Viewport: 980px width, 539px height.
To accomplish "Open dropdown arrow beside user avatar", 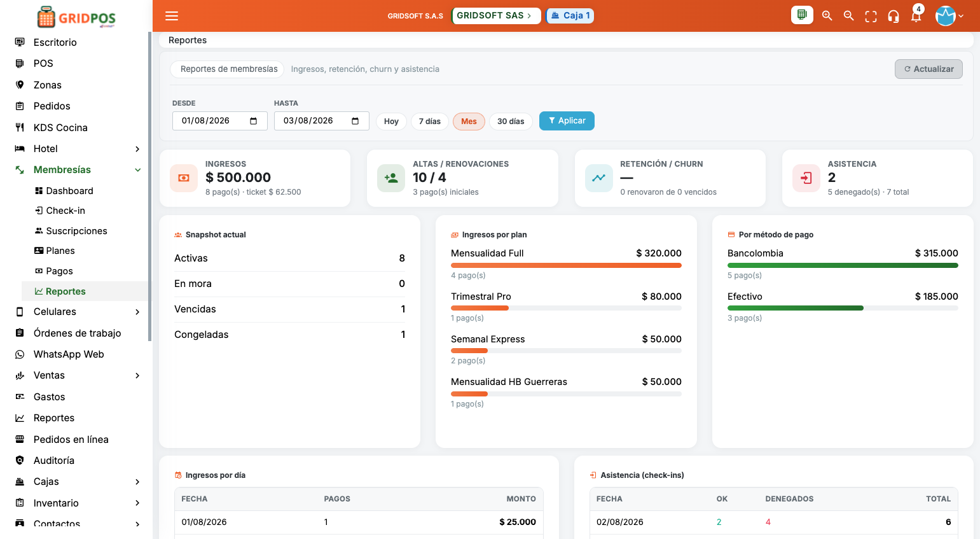I will point(961,17).
